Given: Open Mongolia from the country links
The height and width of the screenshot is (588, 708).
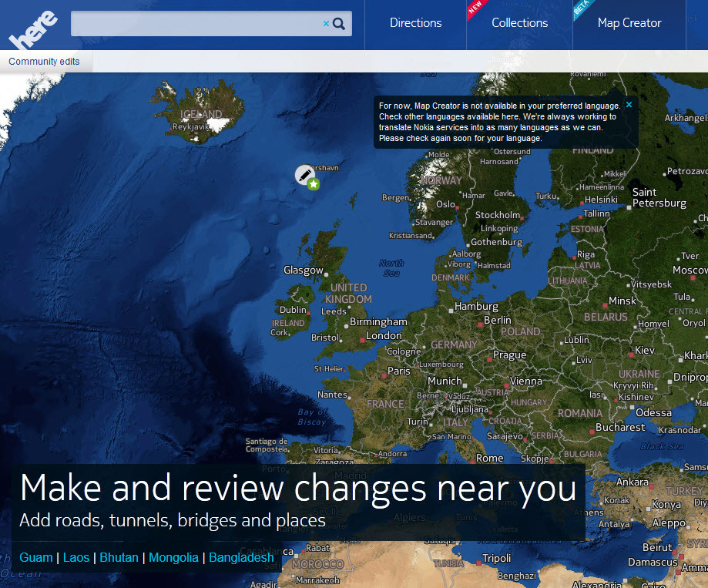Looking at the screenshot, I should tap(173, 557).
